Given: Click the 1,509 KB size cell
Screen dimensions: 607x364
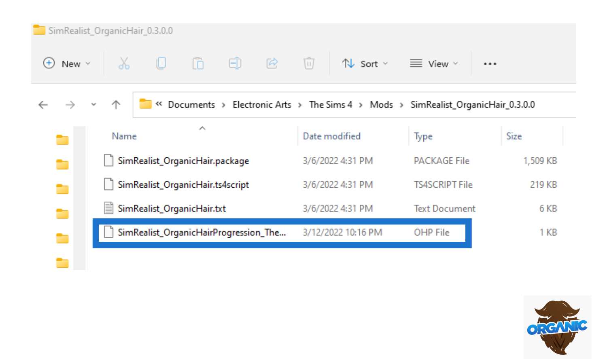Looking at the screenshot, I should pyautogui.click(x=540, y=161).
